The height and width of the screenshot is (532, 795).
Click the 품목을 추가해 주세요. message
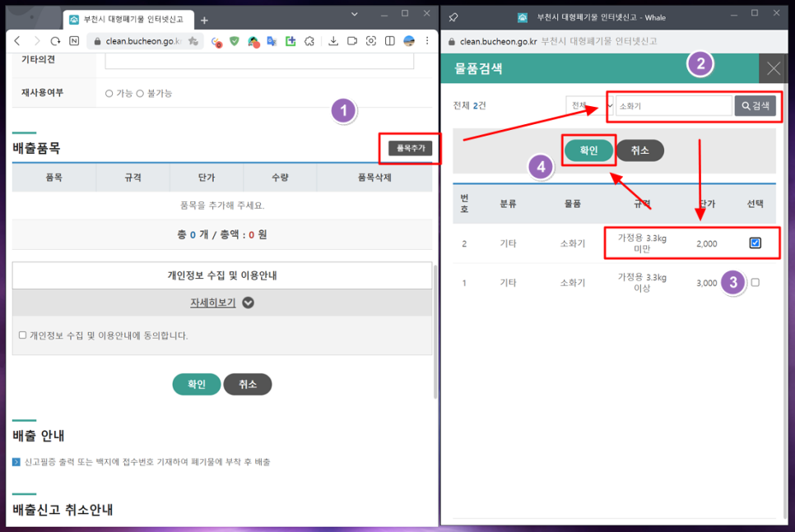(x=222, y=206)
